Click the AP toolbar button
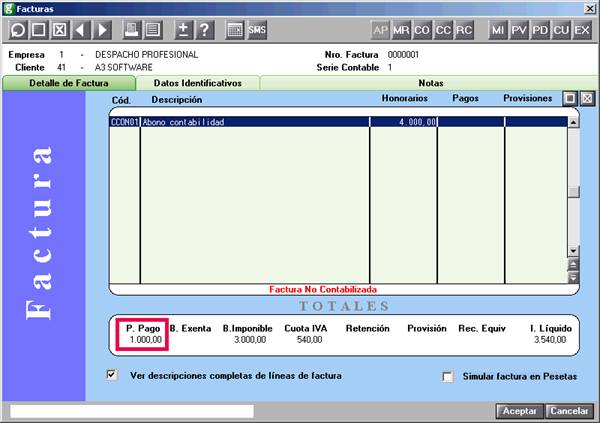This screenshot has width=600, height=423. click(380, 30)
